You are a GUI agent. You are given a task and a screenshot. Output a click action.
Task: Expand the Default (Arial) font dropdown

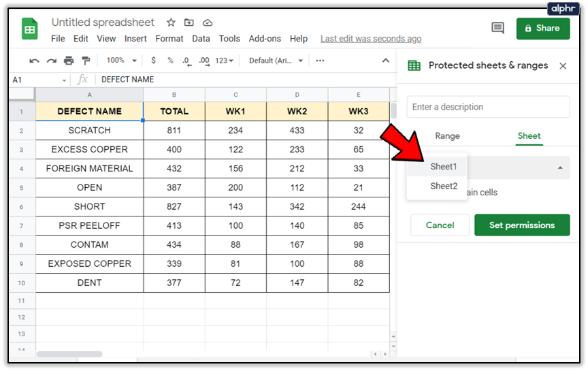pos(276,61)
